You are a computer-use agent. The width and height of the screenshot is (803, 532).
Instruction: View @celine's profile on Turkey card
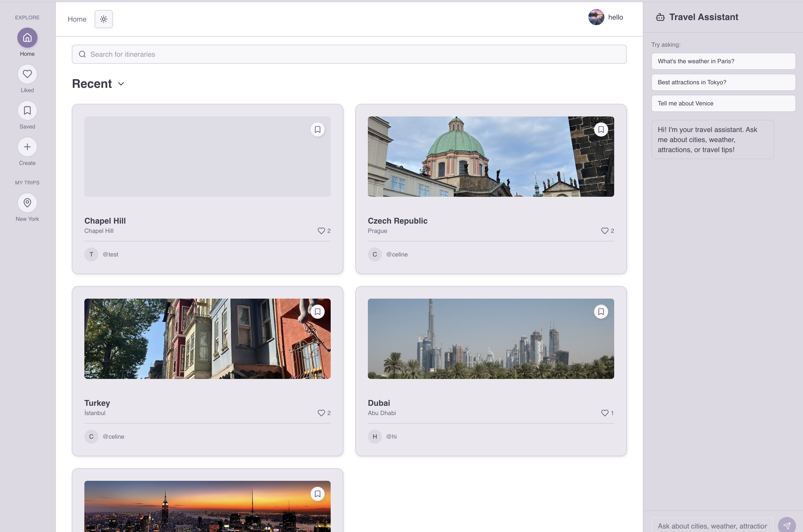pos(113,437)
